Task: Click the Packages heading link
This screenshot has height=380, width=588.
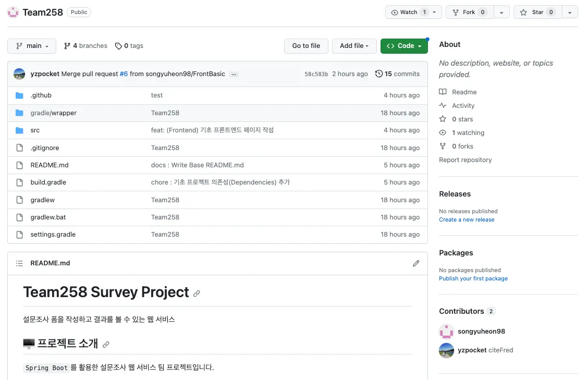Action: pos(456,253)
